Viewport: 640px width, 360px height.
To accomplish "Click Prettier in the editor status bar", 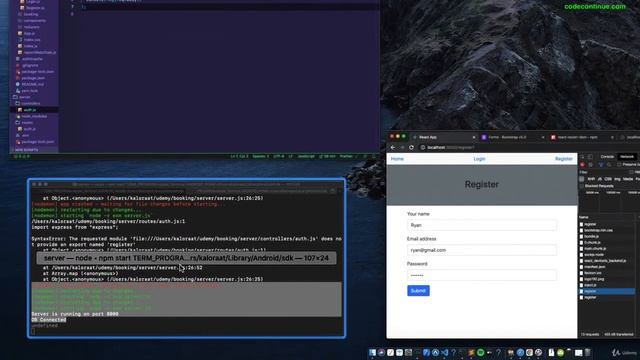I will [x=346, y=156].
